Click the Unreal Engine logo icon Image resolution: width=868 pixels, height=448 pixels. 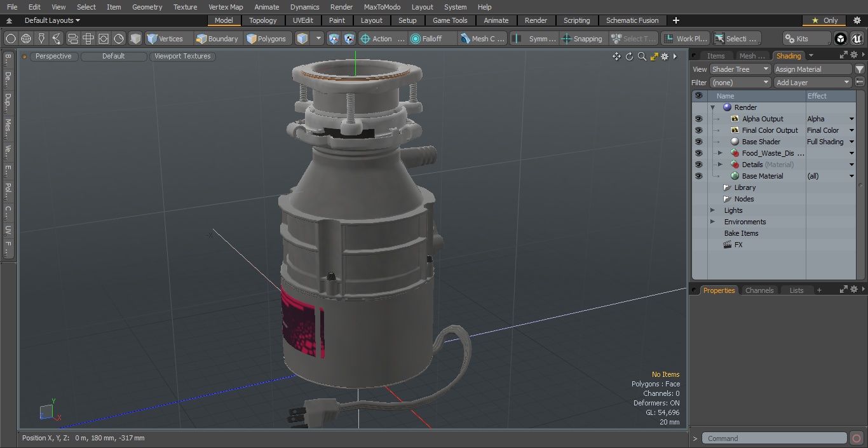(856, 39)
